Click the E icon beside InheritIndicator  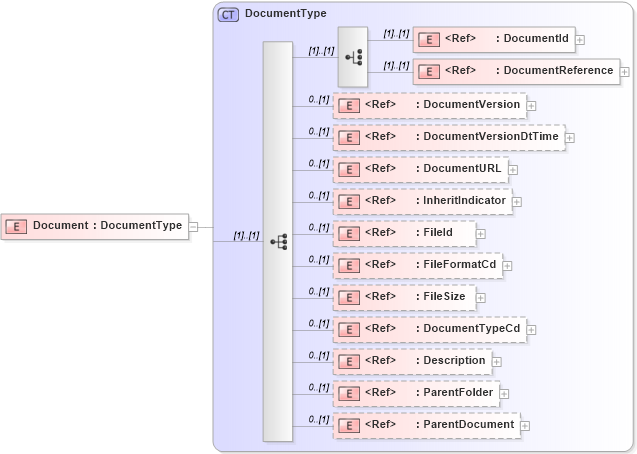pos(349,202)
